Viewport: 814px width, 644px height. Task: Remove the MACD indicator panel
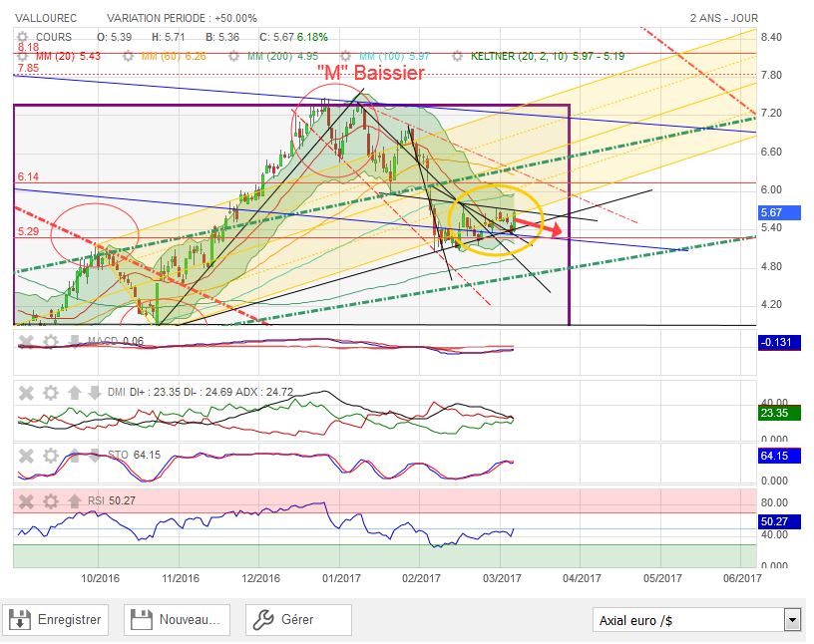26,342
